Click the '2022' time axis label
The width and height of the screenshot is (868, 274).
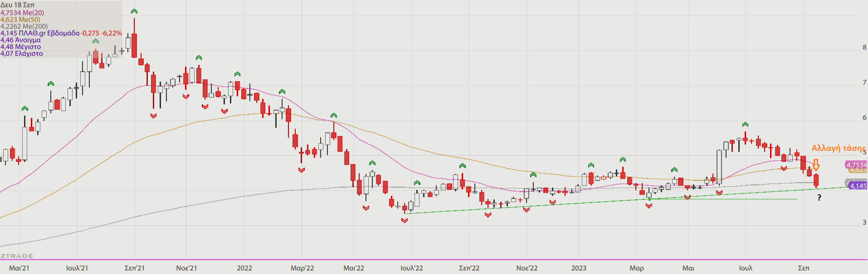244,268
